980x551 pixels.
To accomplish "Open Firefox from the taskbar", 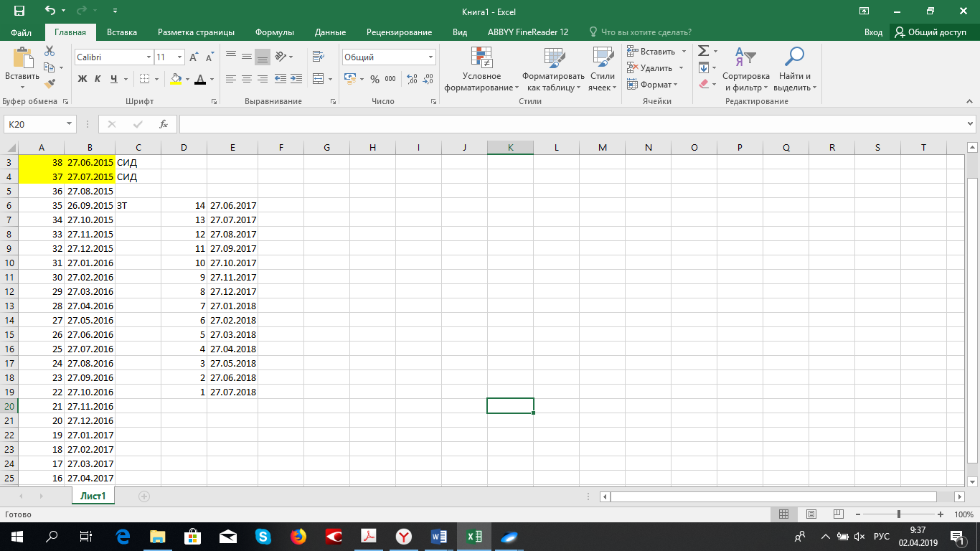I will pos(298,536).
